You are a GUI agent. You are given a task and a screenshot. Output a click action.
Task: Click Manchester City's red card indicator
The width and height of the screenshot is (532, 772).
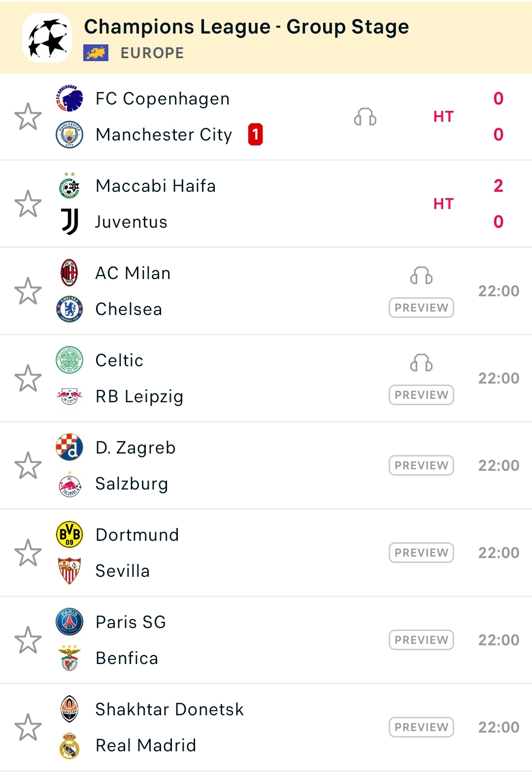coord(255,135)
